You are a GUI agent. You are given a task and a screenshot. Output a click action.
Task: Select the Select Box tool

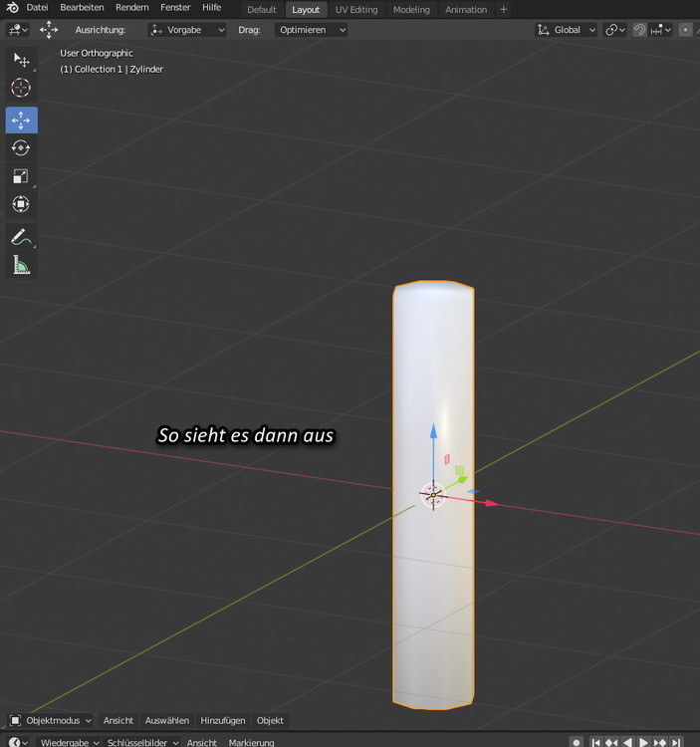click(x=21, y=60)
